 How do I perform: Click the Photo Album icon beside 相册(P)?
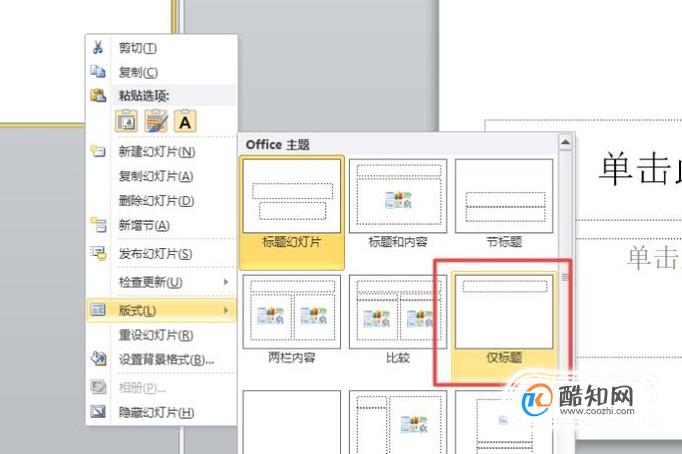coord(98,387)
